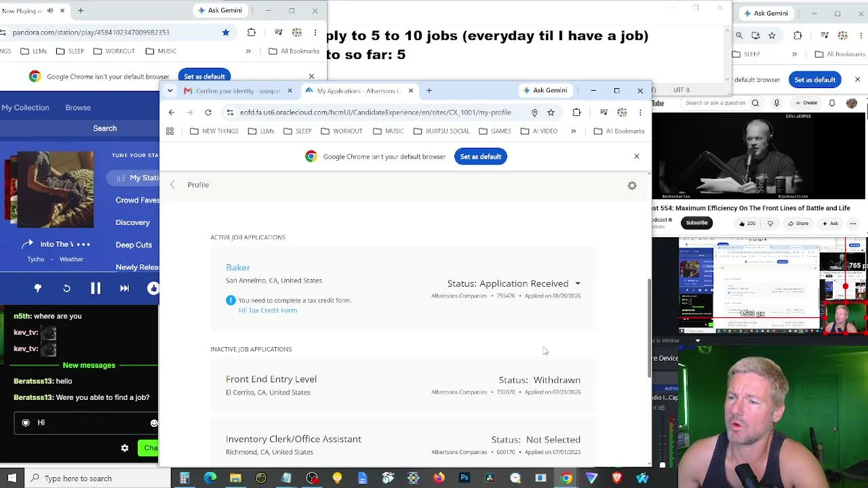868x488 pixels.
Task: Open YouTube video more actions menu
Action: (853, 223)
